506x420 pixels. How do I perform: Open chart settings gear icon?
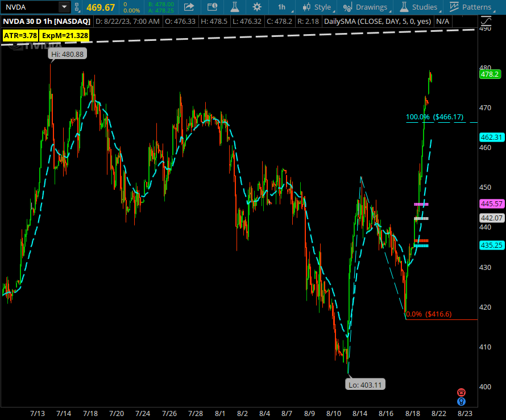click(257, 7)
